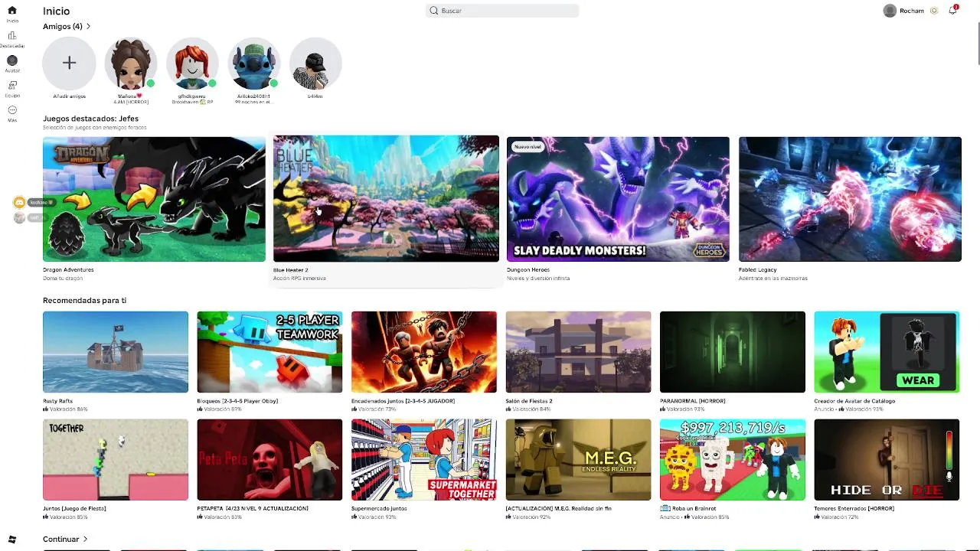Image resolution: width=980 pixels, height=551 pixels.
Task: Open the Encadenados juntos game thumbnail
Action: (x=424, y=352)
